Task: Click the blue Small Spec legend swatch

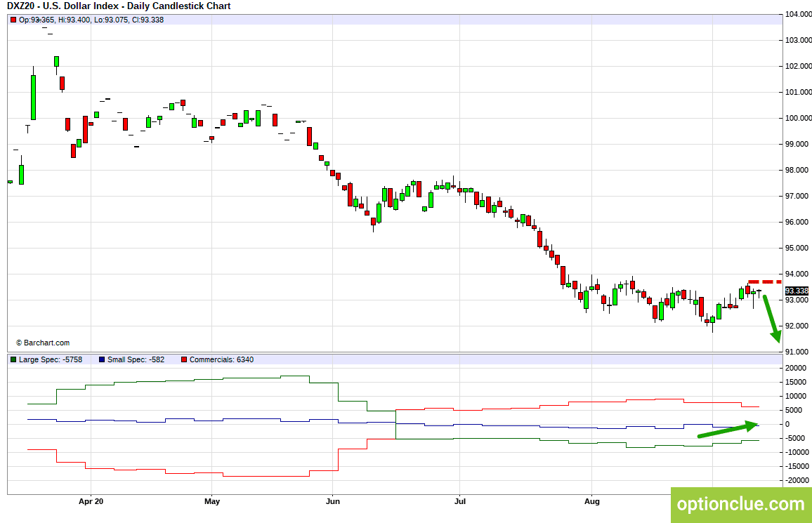Action: 101,359
